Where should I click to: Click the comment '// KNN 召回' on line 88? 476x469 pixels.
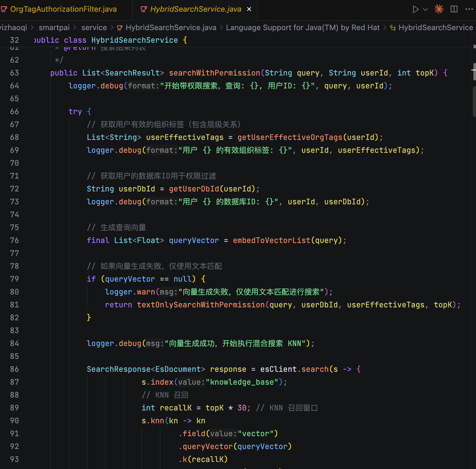coord(165,395)
